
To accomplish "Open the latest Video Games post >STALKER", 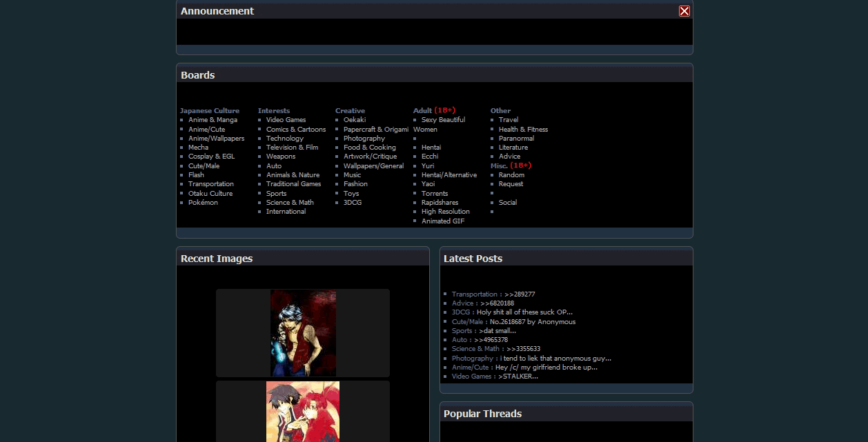I will (518, 376).
